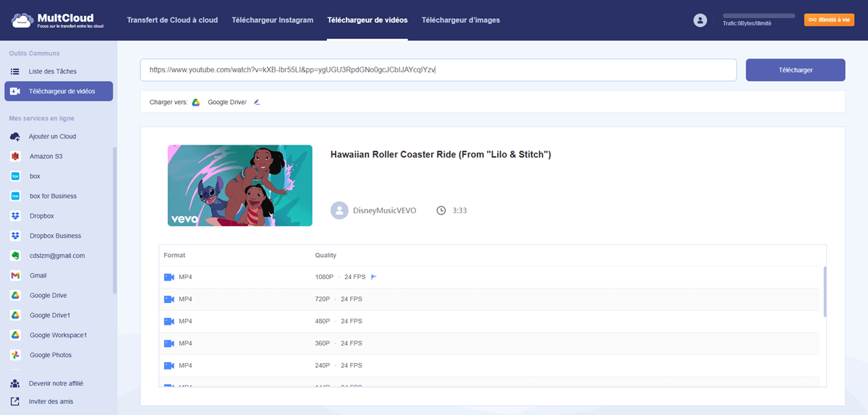
Task: Click the Lilo & Stitch video thumbnail
Action: (239, 186)
